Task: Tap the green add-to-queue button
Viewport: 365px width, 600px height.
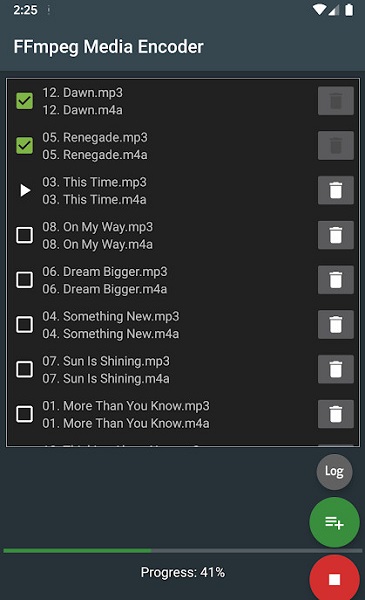Action: point(334,522)
